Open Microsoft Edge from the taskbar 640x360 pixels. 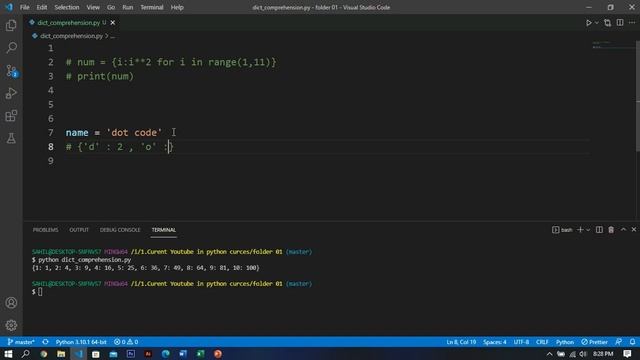pyautogui.click(x=165, y=354)
